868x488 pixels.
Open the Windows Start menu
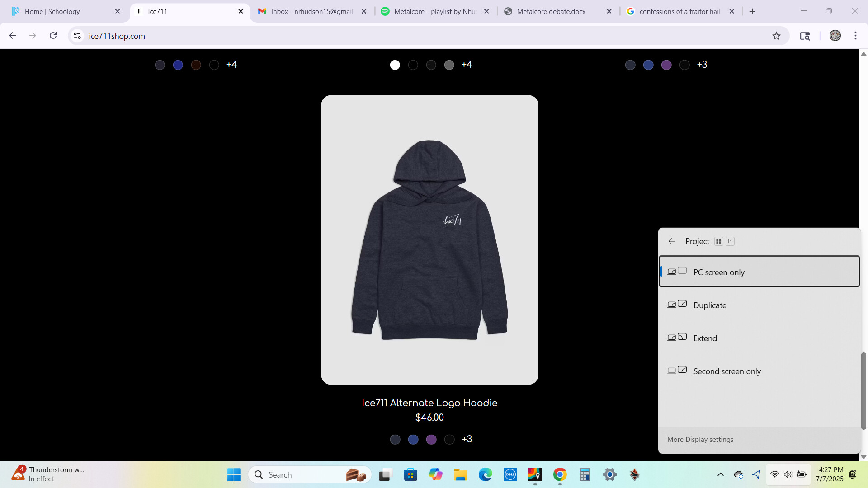(x=234, y=474)
